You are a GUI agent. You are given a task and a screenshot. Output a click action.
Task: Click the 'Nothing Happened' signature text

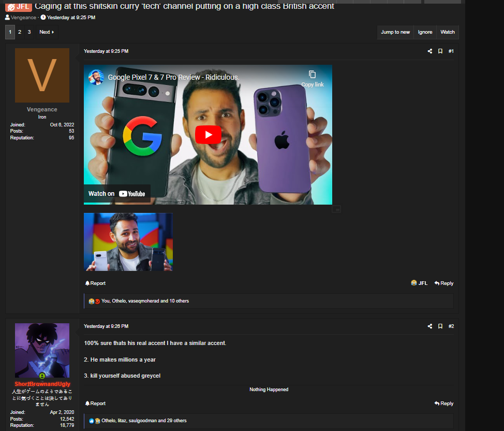point(269,390)
